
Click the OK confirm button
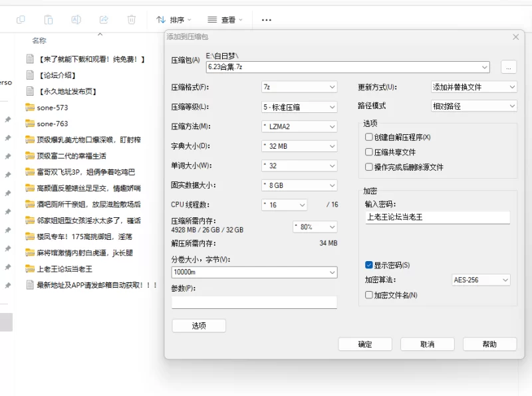(x=365, y=344)
